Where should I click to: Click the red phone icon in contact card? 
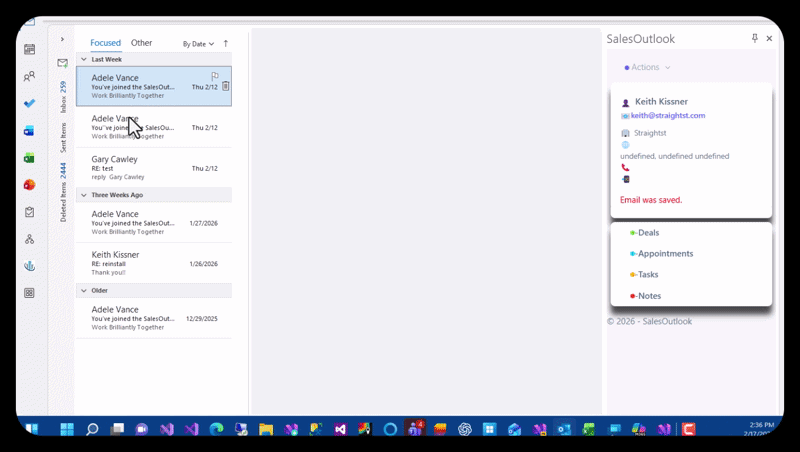pyautogui.click(x=625, y=167)
